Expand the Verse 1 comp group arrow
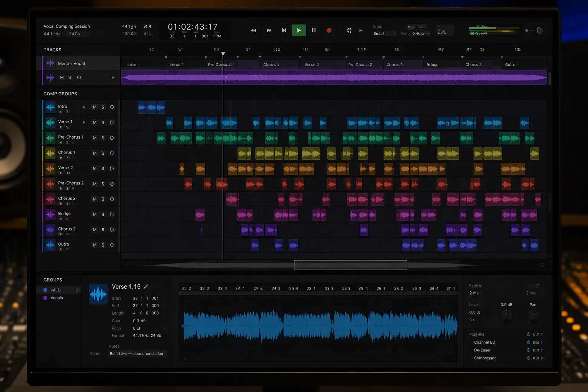The width and height of the screenshot is (588, 392). pos(84,122)
